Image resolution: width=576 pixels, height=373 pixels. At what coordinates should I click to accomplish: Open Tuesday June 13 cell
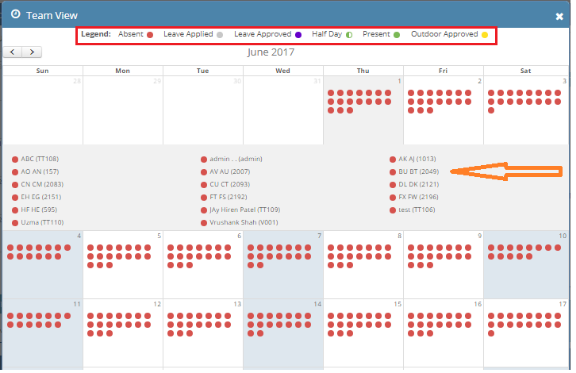click(x=203, y=334)
